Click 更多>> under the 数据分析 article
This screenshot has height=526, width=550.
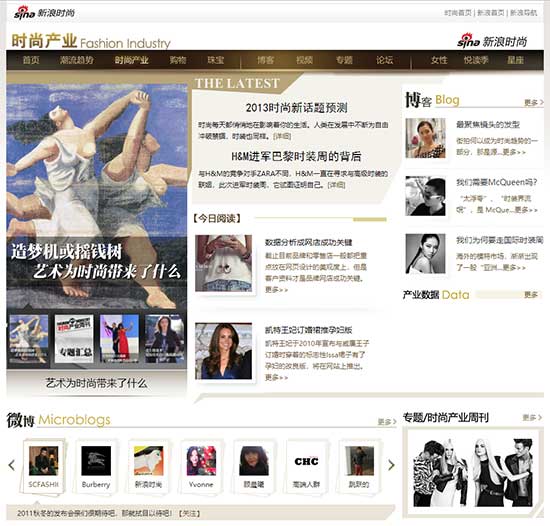pos(276,290)
